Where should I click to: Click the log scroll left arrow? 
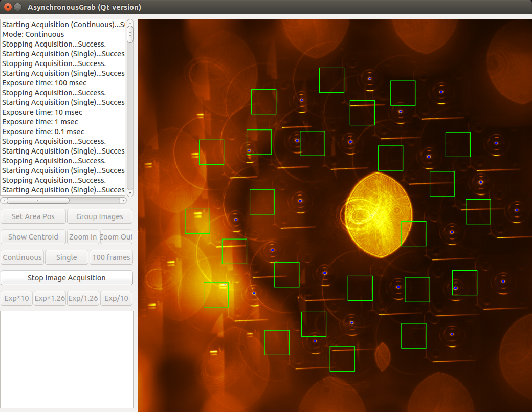[x=4, y=200]
